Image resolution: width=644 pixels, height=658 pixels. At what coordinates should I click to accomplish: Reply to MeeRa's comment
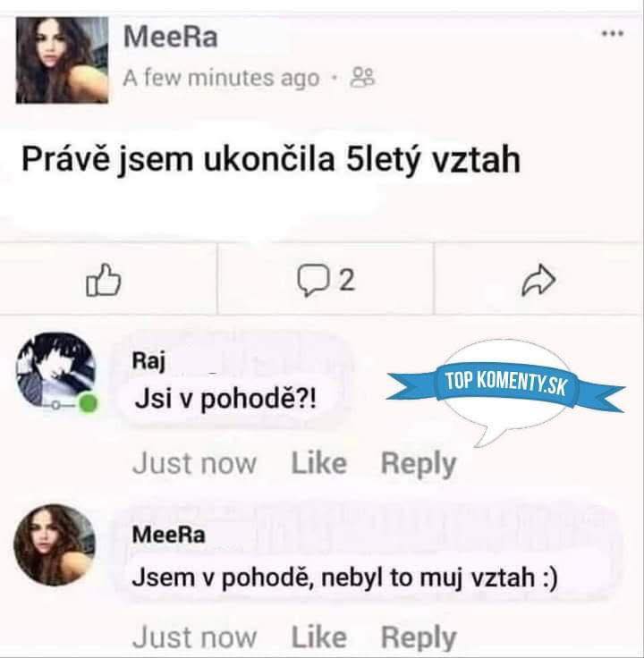click(x=418, y=637)
